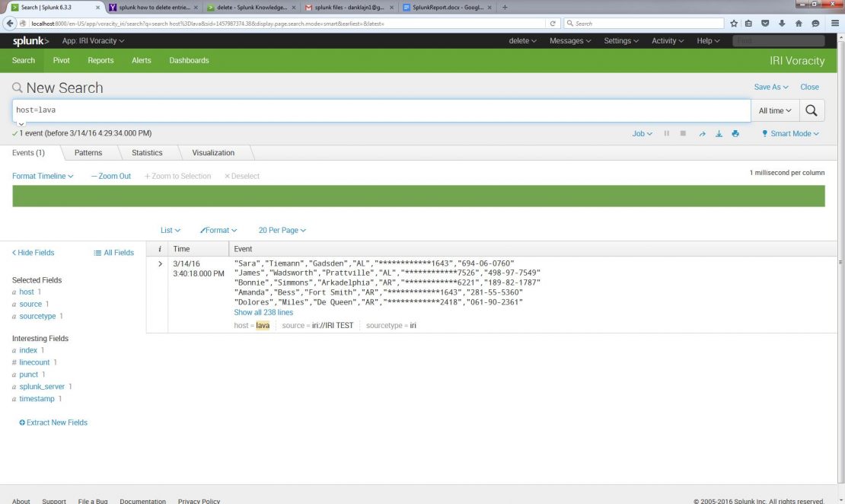845x504 pixels.
Task: Open the Messages menu
Action: (570, 41)
